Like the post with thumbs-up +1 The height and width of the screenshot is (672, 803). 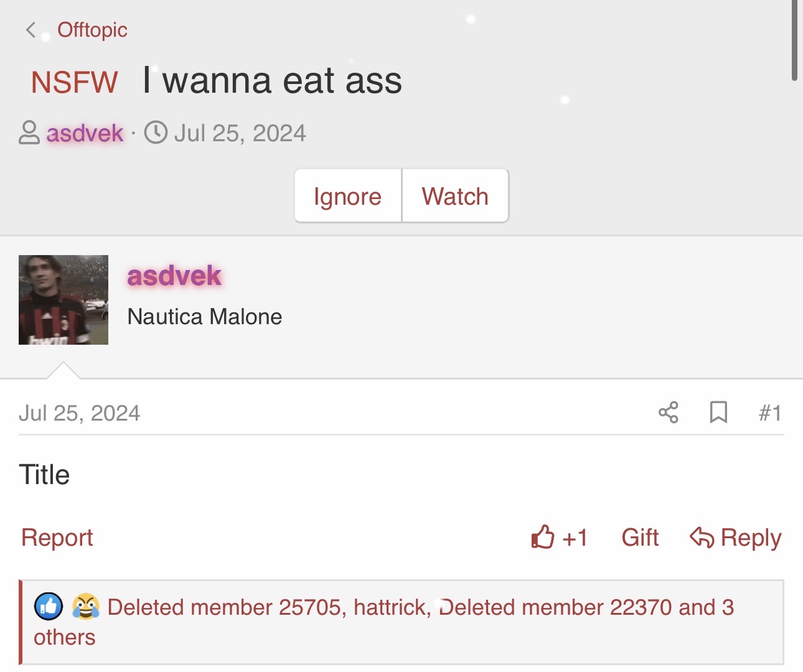click(560, 538)
